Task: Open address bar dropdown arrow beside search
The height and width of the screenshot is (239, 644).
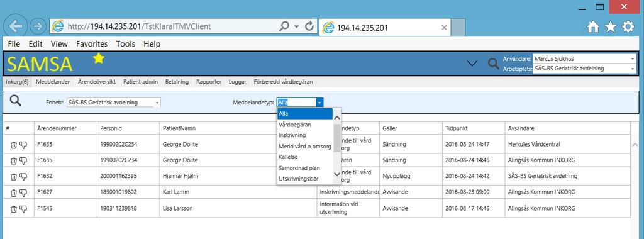Action: click(297, 26)
